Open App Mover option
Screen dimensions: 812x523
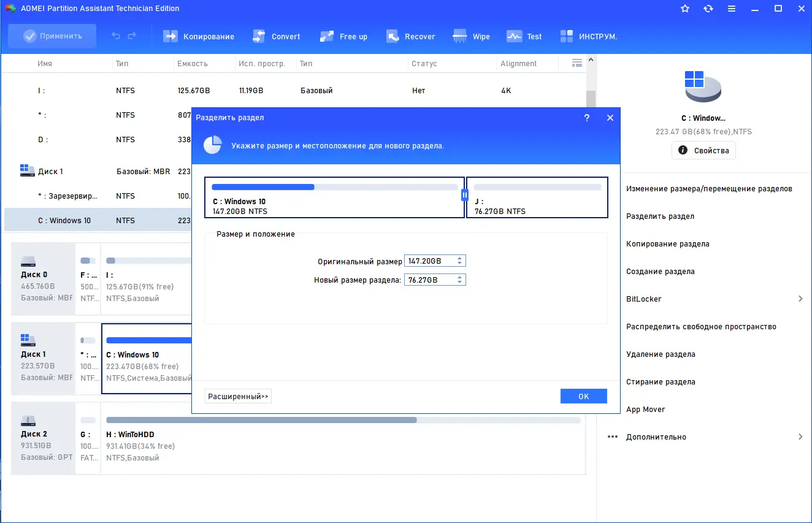[645, 410]
